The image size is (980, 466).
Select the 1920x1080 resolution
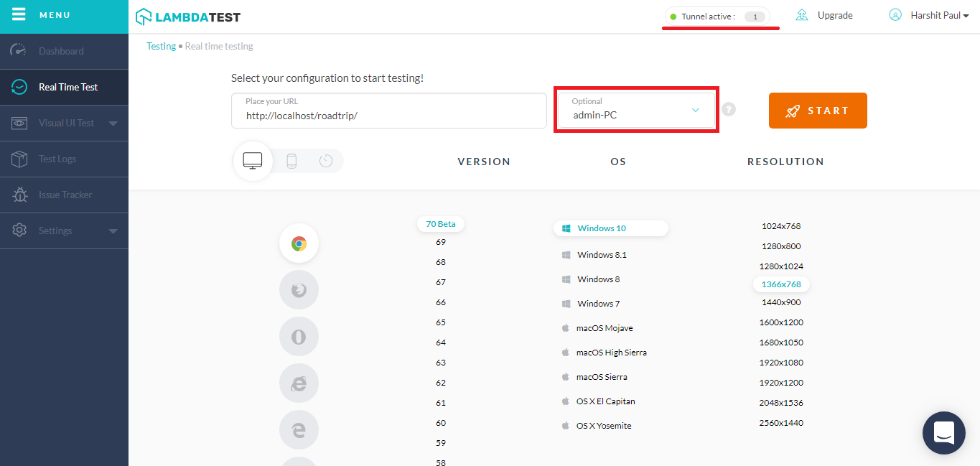[x=781, y=363]
